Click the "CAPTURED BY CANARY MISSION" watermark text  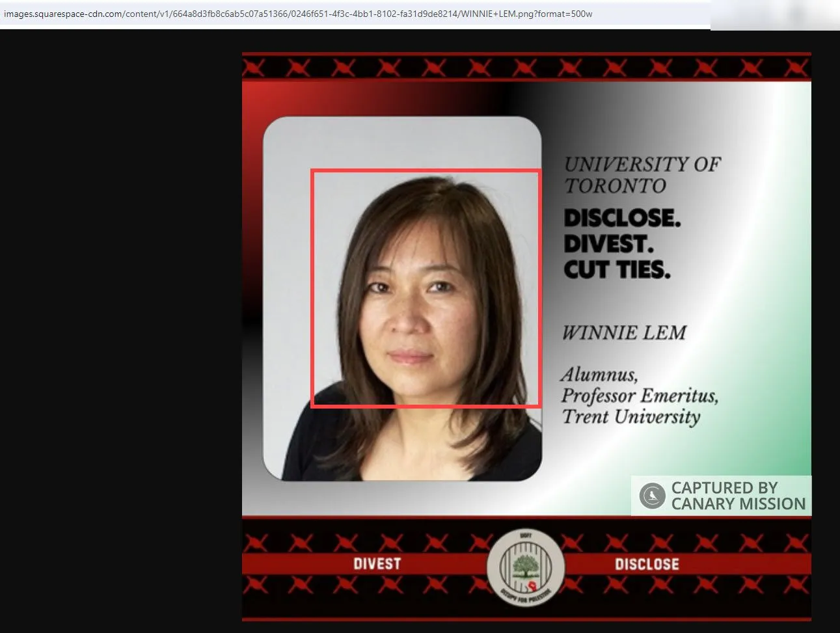pyautogui.click(x=738, y=496)
